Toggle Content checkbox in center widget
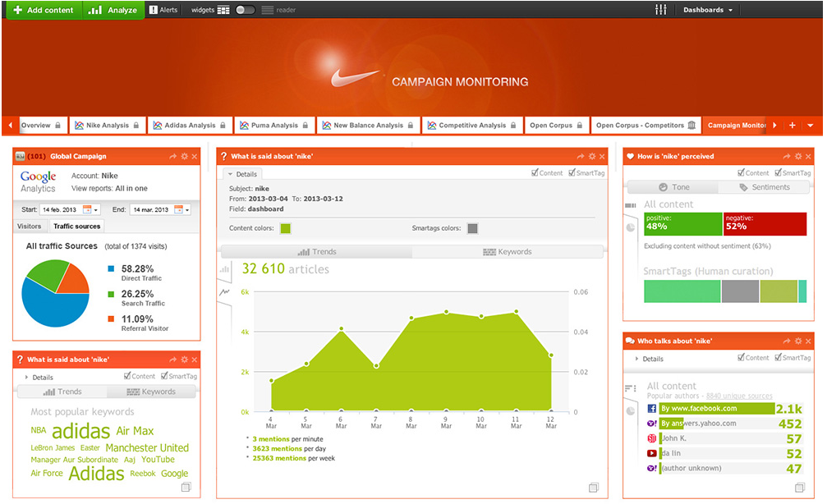Image resolution: width=827 pixels, height=504 pixels. click(547, 173)
